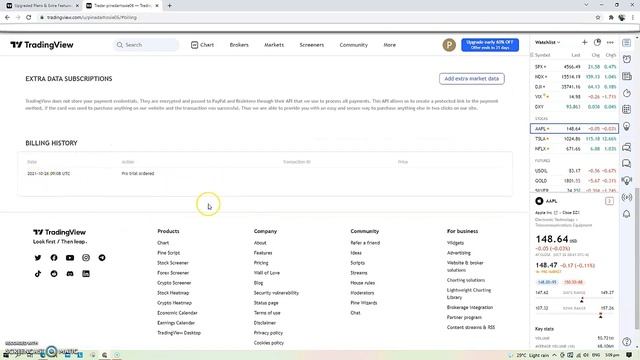Open the More menu item
This screenshot has width=640, height=360.
[389, 45]
